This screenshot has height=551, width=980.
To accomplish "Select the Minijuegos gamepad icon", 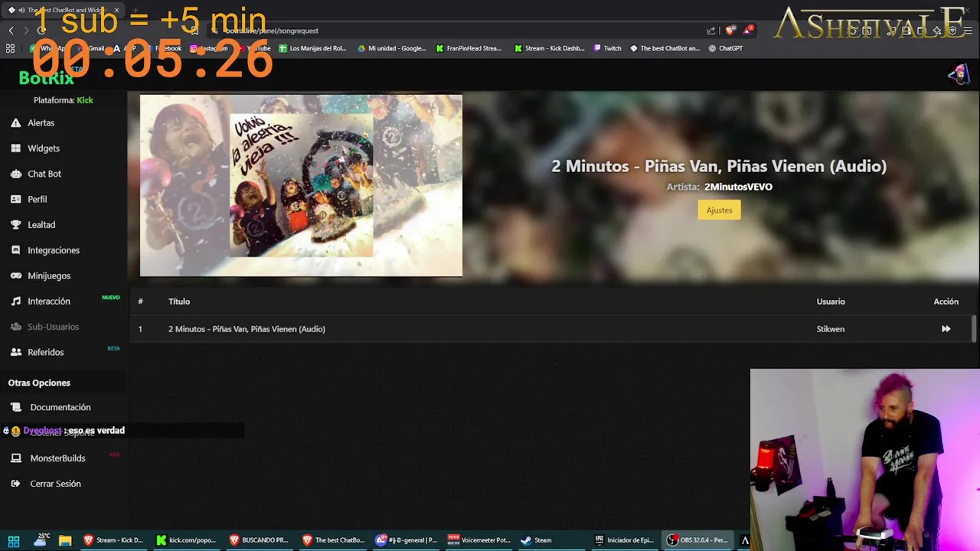I will pos(15,275).
